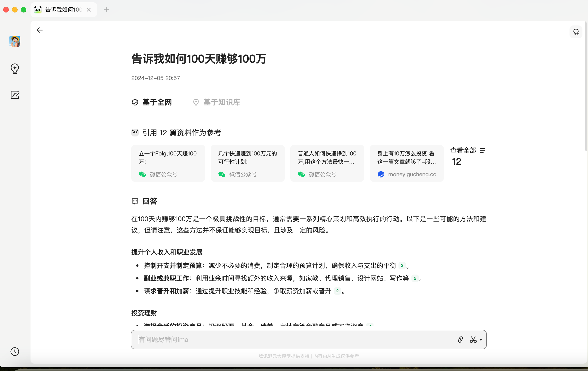
Task: Open the money.gucheng.co reference card
Action: (x=406, y=163)
